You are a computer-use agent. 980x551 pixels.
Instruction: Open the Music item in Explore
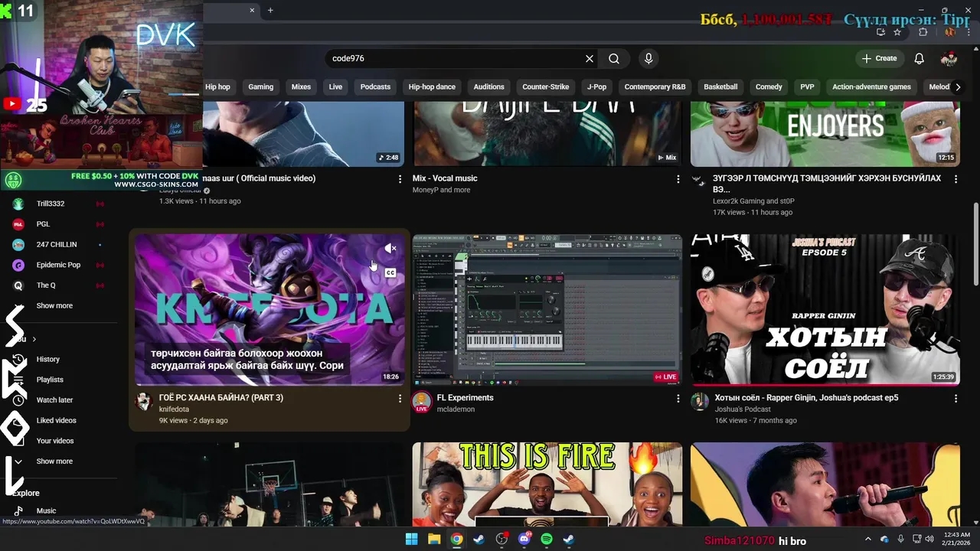point(46,510)
